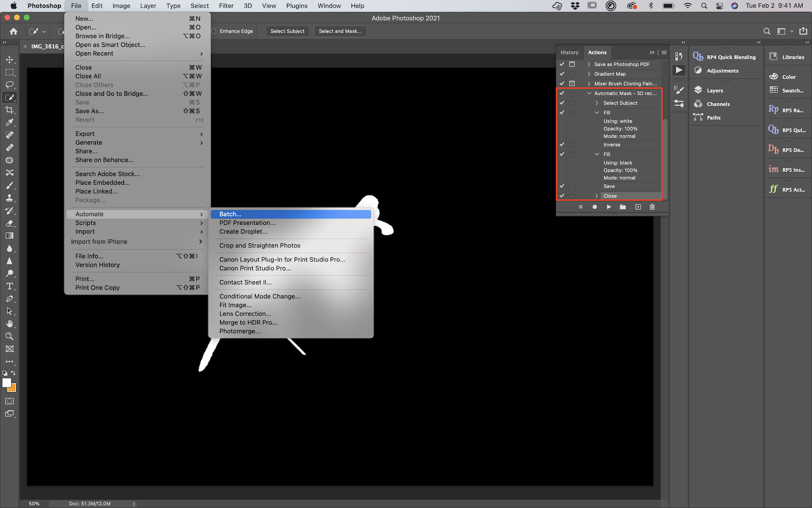Enable the Enhance Edge checkbox
The height and width of the screenshot is (508, 812).
click(x=214, y=31)
